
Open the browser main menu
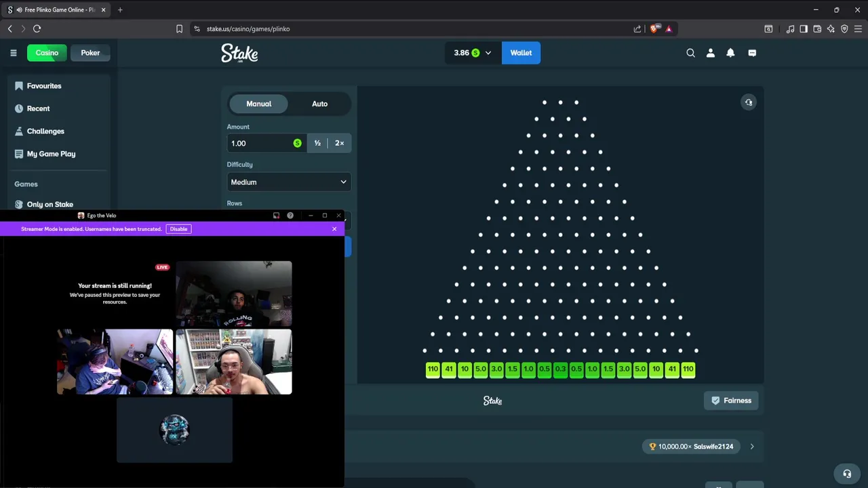[x=859, y=28]
